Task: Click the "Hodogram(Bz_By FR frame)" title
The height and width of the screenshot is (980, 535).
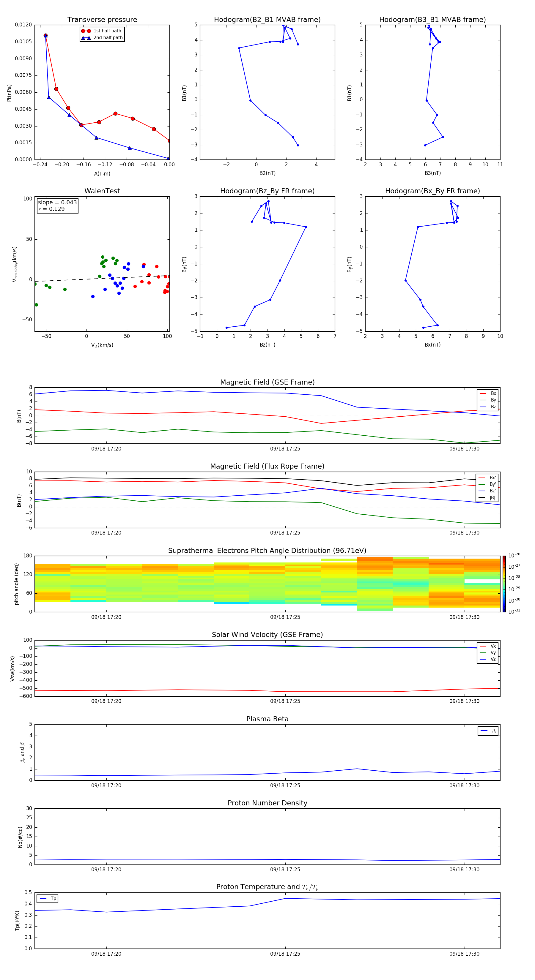Action: (x=267, y=191)
